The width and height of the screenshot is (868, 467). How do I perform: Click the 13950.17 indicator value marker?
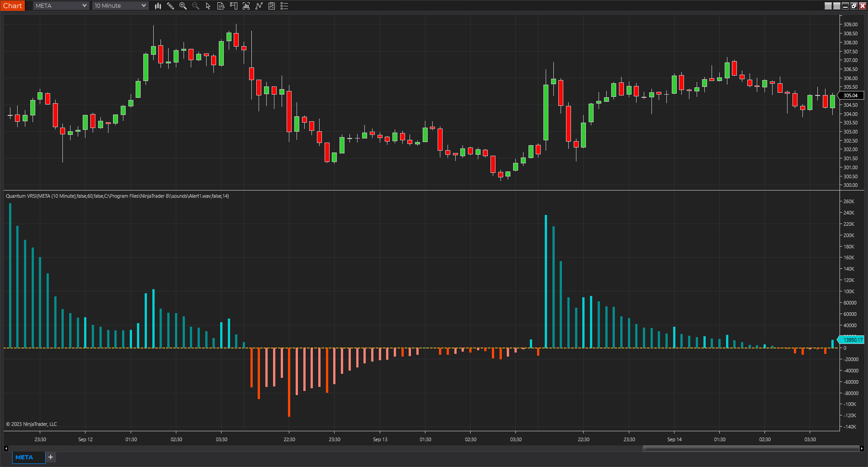pyautogui.click(x=851, y=340)
